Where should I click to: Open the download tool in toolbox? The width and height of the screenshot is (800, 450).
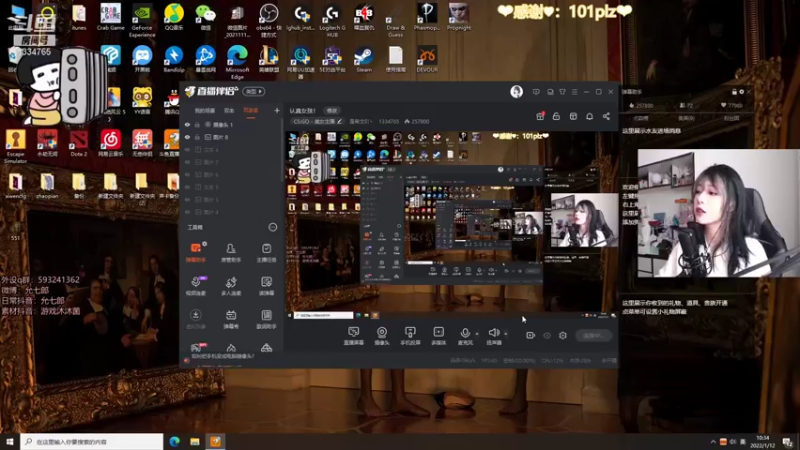coord(195,319)
